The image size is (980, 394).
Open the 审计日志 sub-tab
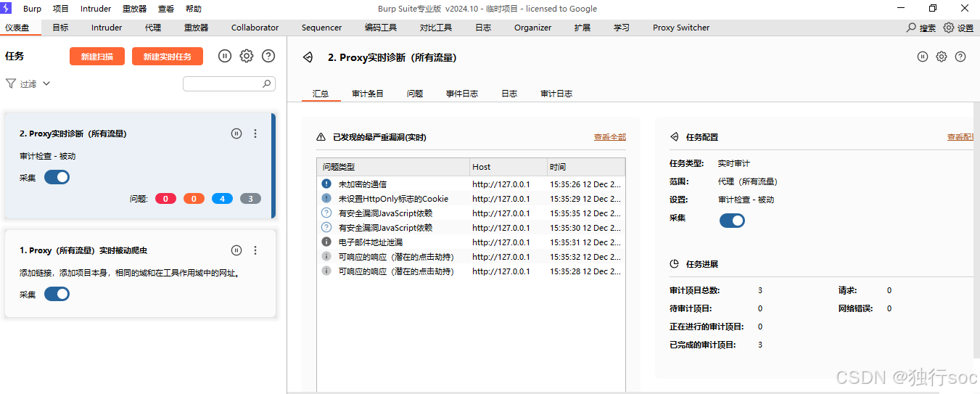click(556, 94)
